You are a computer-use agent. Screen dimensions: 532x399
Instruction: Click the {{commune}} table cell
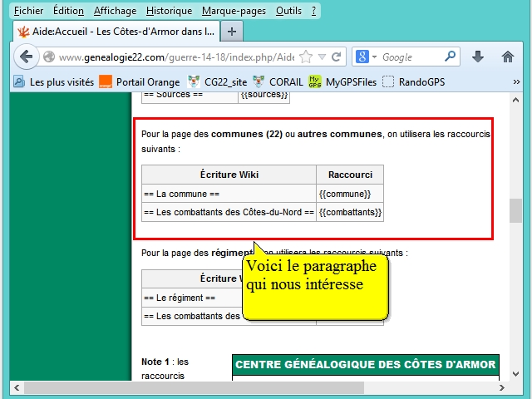coord(350,194)
